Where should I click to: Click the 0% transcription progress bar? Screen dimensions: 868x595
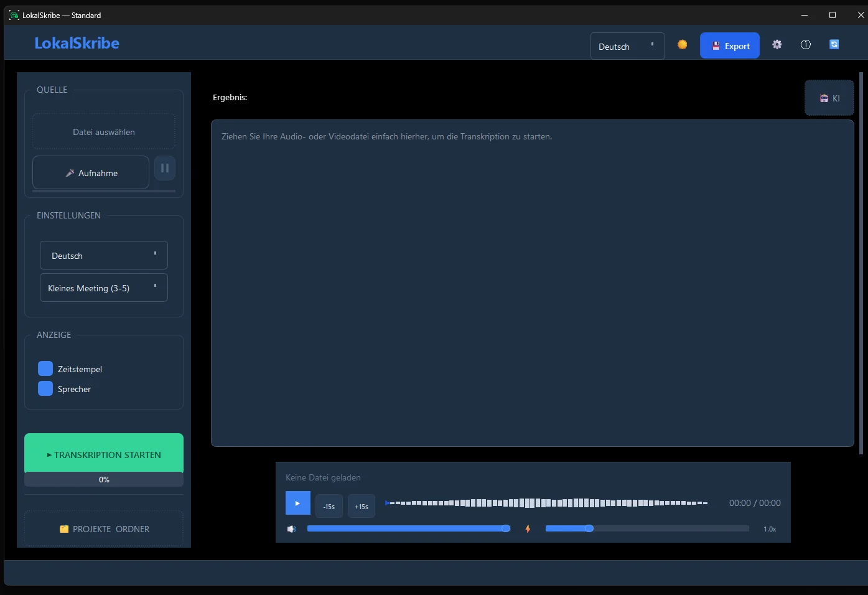tap(104, 479)
